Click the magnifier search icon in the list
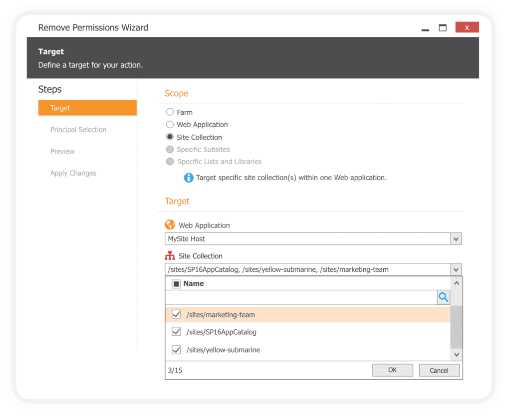Viewport: 511px width, 420px height. point(443,298)
